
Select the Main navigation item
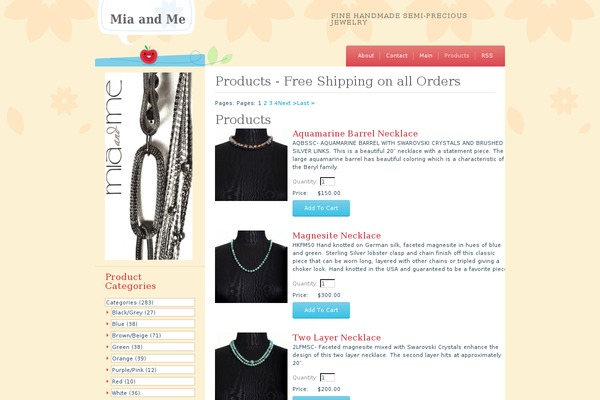pyautogui.click(x=426, y=56)
